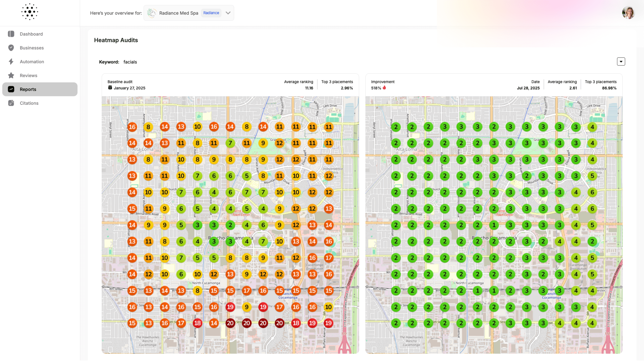Click the Reports chart icon
Screen dimensions: 644x364
pyautogui.click(x=11, y=89)
